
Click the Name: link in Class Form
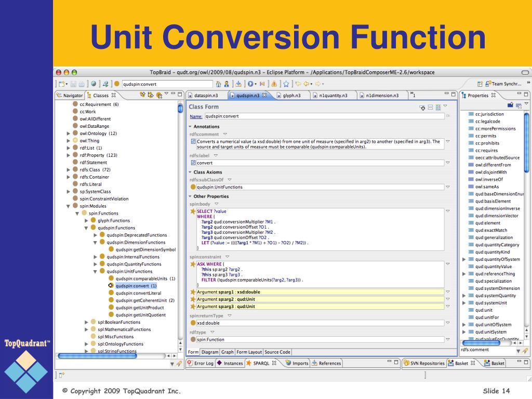click(x=196, y=116)
